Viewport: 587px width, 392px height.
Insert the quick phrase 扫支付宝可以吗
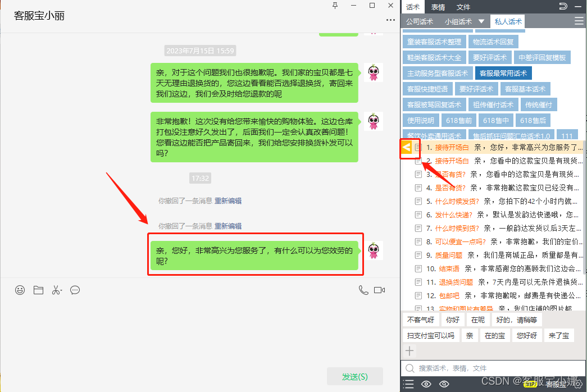430,336
